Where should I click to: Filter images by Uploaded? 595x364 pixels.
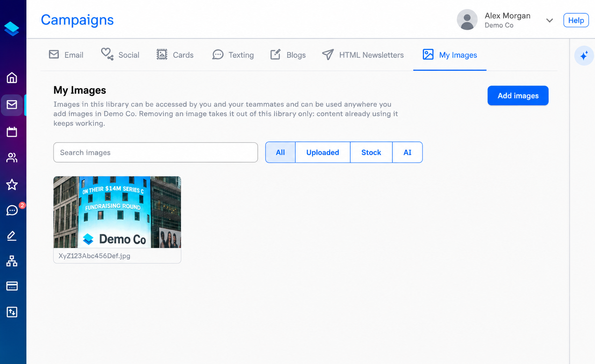pos(323,153)
